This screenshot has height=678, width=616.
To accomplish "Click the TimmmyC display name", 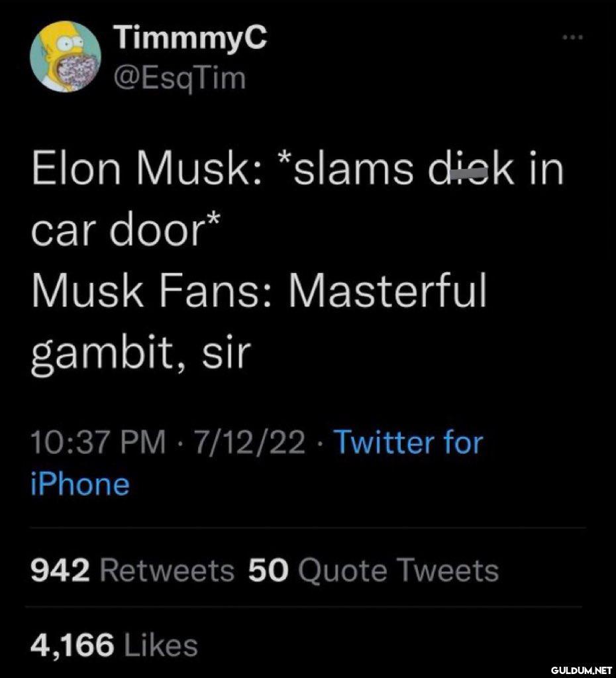I will [190, 36].
